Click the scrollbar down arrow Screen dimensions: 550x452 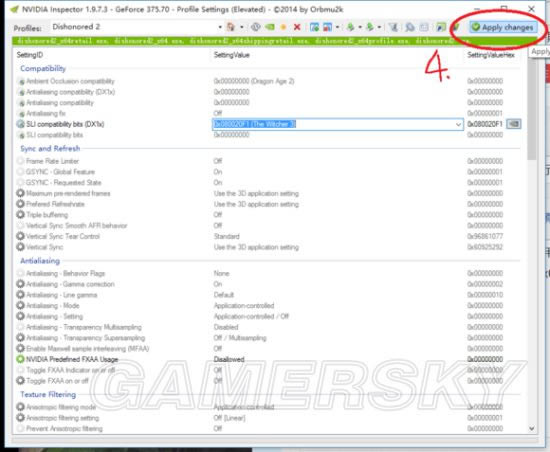click(x=531, y=429)
